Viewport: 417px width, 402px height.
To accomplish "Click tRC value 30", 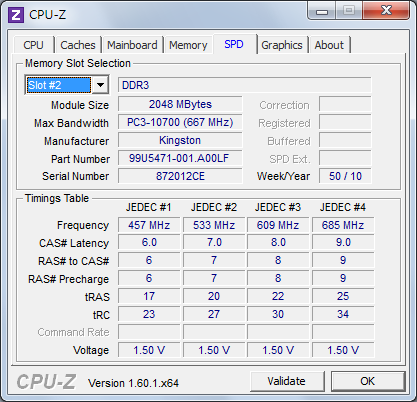I will pos(278,314).
